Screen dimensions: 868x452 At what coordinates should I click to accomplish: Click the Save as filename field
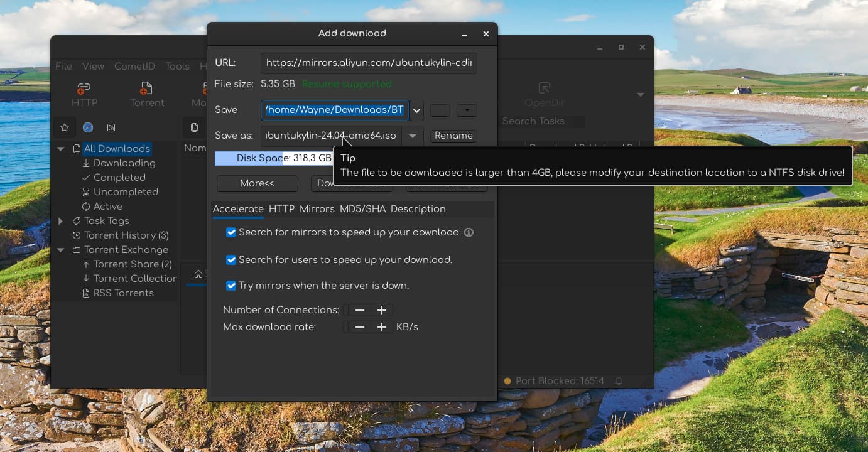(x=332, y=136)
